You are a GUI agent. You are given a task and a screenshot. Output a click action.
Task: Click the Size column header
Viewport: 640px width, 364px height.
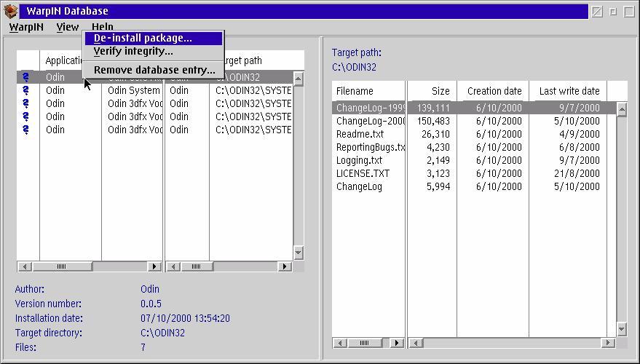[x=441, y=91]
